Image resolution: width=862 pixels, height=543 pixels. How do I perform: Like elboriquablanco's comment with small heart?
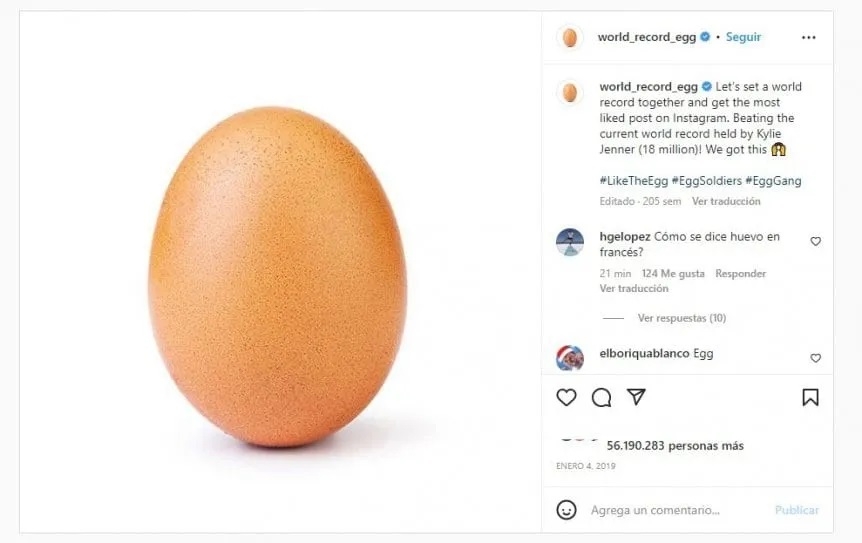tap(816, 358)
